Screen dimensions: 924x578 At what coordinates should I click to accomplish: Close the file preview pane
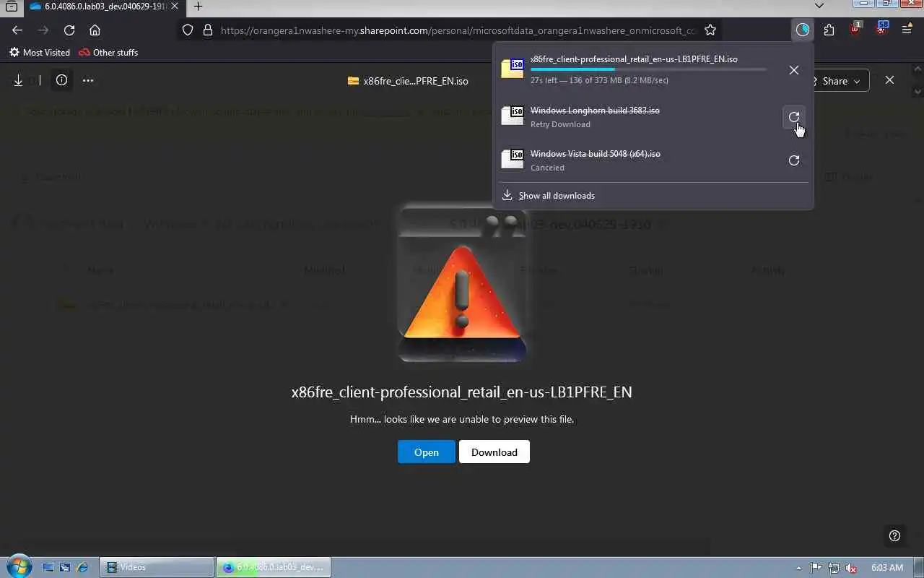pyautogui.click(x=889, y=80)
